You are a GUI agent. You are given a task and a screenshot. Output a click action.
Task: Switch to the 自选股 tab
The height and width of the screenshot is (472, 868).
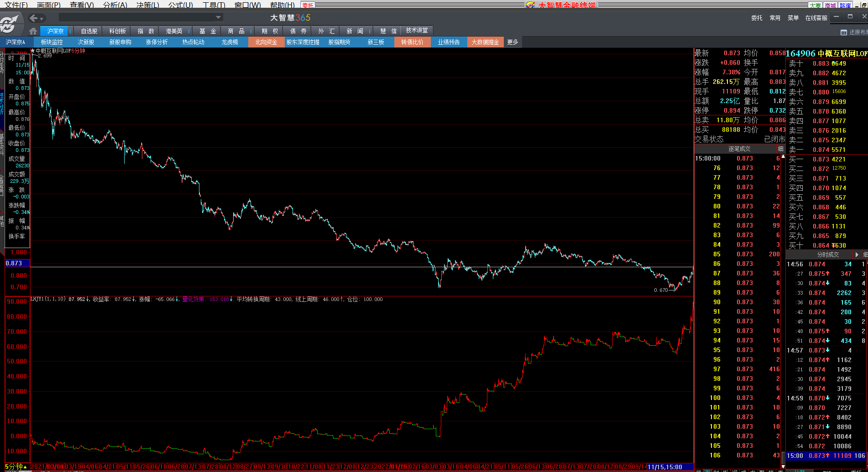pyautogui.click(x=89, y=31)
